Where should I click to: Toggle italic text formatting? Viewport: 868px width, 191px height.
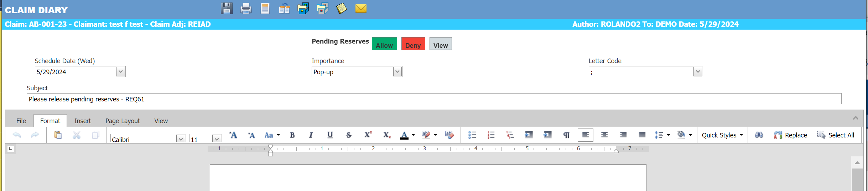tap(311, 135)
